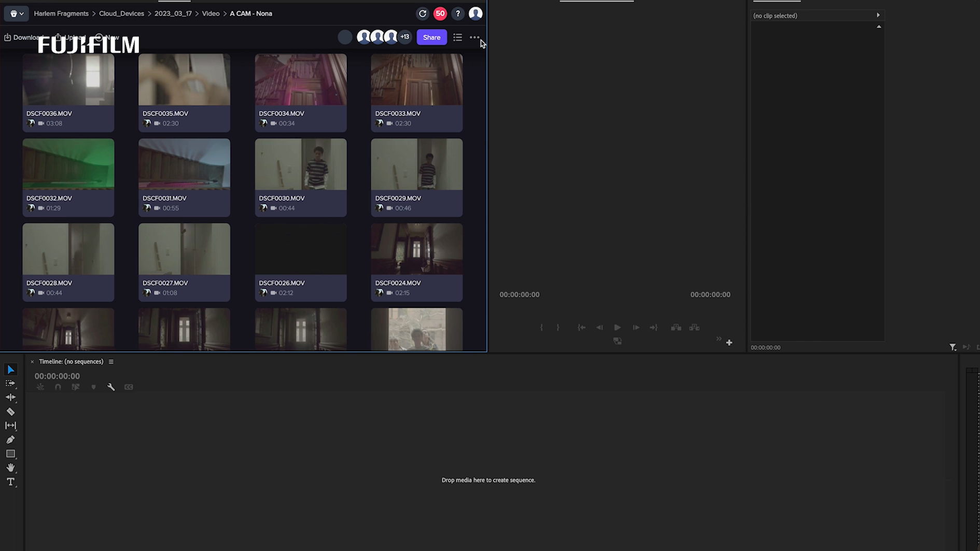Choose the DSCF0027.MOV clip
980x551 pixels.
[184, 262]
